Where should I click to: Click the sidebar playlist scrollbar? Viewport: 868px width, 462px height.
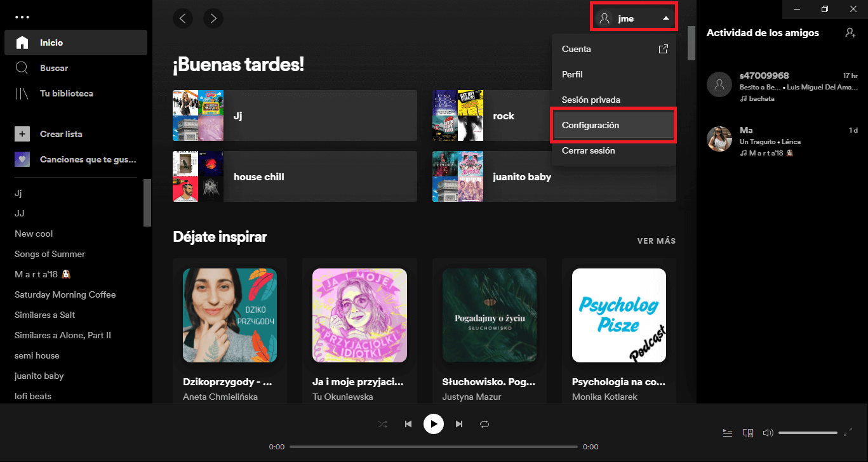coord(147,202)
